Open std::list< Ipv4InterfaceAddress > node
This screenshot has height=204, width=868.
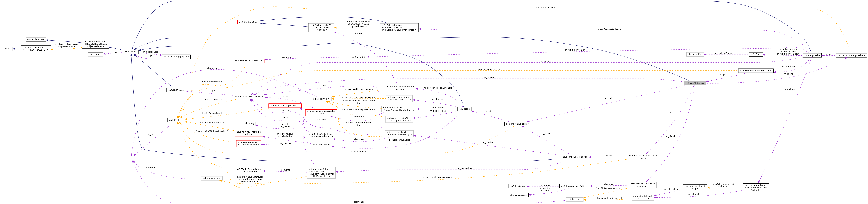pyautogui.click(x=643, y=185)
